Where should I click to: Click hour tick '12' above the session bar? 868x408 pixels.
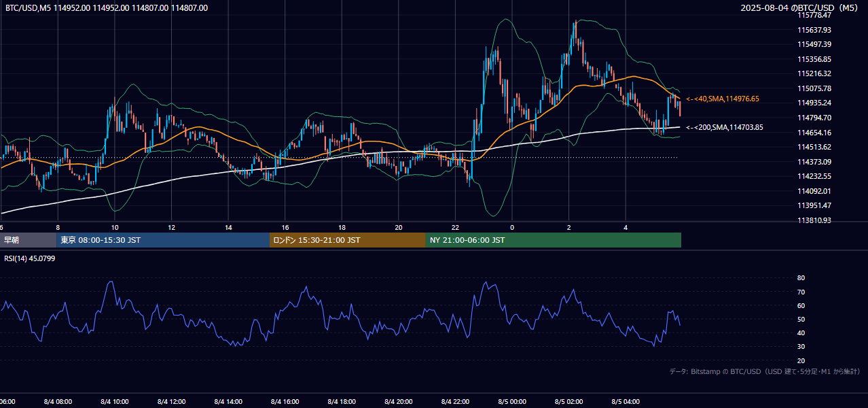(172, 227)
